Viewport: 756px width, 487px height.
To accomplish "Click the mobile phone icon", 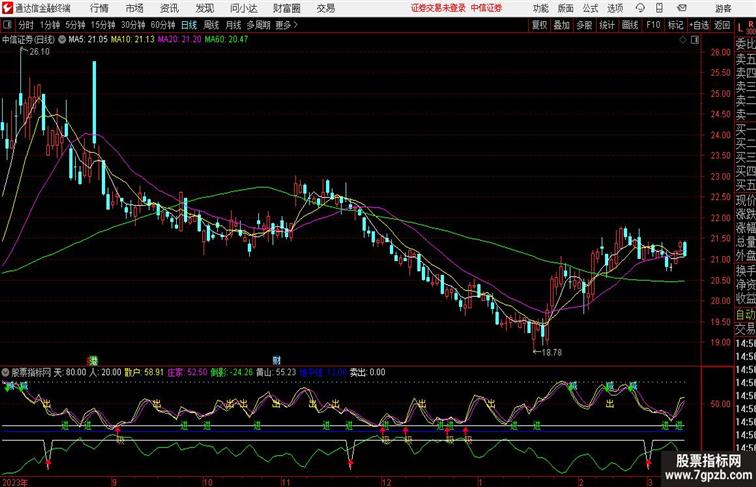I will click(x=659, y=8).
